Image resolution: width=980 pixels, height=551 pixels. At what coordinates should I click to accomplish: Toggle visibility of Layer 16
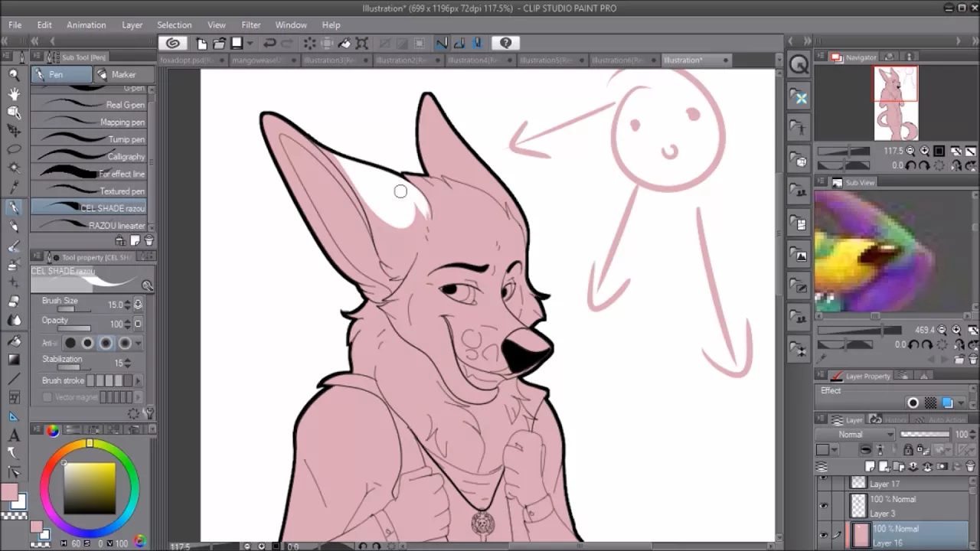(x=823, y=535)
